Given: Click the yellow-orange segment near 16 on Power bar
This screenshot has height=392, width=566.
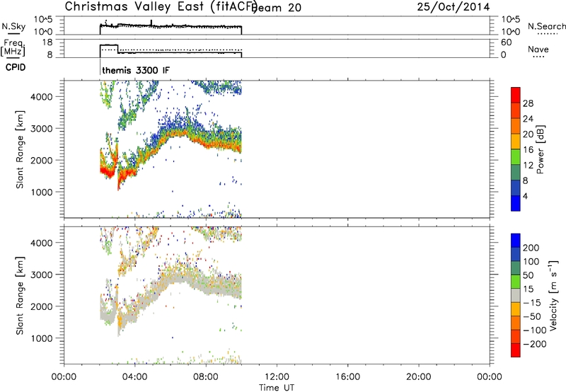Looking at the screenshot, I should pos(516,142).
